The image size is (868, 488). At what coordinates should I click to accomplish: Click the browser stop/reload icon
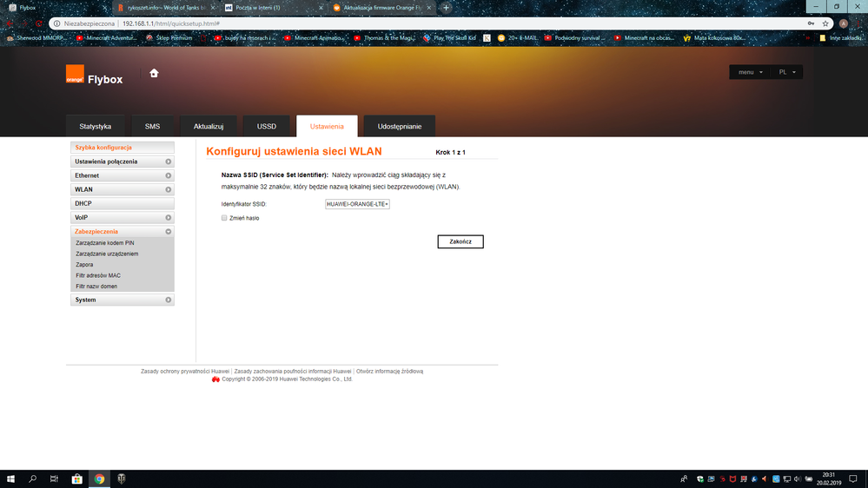pos(38,23)
